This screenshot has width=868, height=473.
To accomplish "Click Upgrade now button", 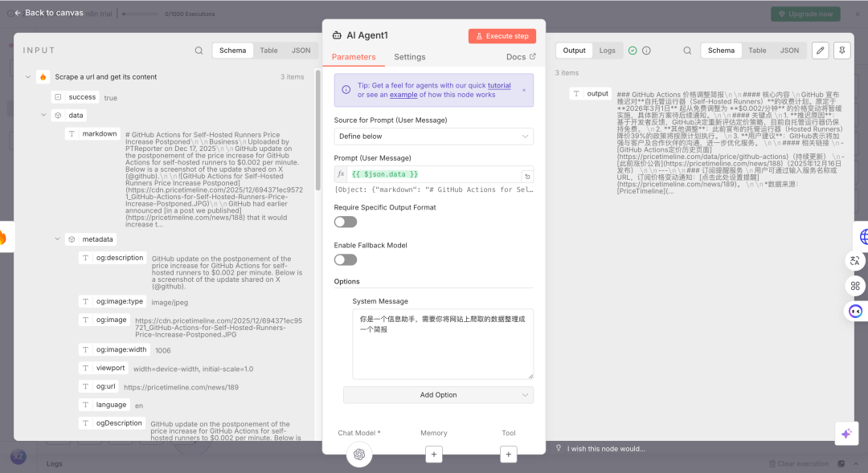I will coord(805,14).
